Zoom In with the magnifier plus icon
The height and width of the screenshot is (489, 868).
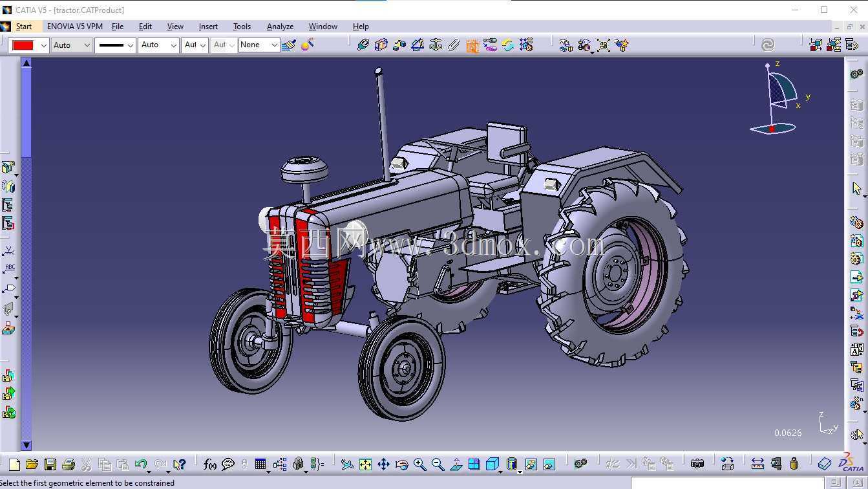tap(419, 464)
